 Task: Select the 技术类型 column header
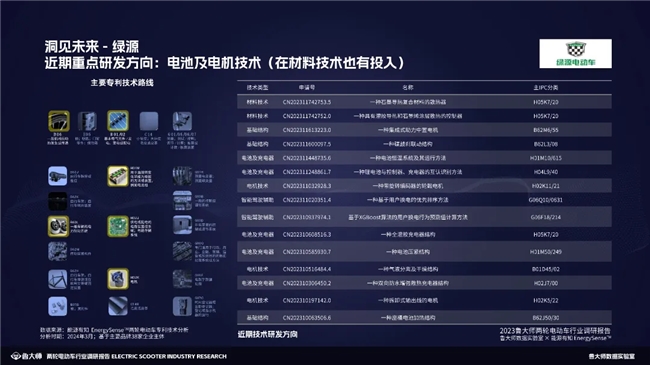(x=257, y=88)
